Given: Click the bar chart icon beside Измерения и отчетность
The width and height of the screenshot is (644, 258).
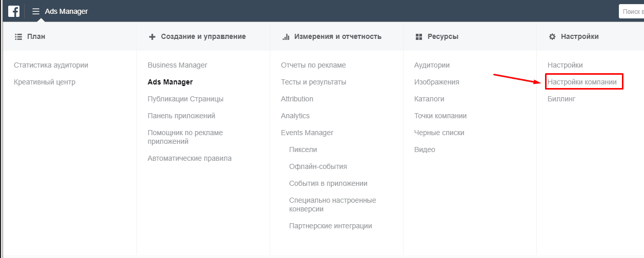Looking at the screenshot, I should click(x=286, y=37).
